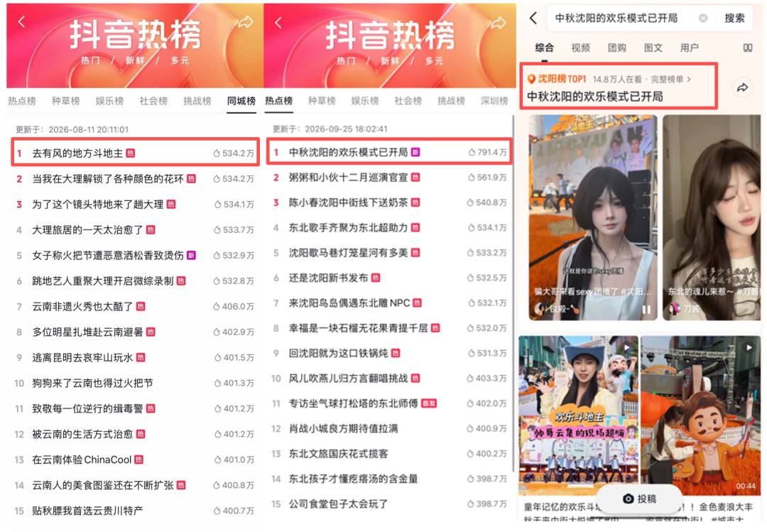
Task: Select the 图文 search tab
Action: click(653, 48)
